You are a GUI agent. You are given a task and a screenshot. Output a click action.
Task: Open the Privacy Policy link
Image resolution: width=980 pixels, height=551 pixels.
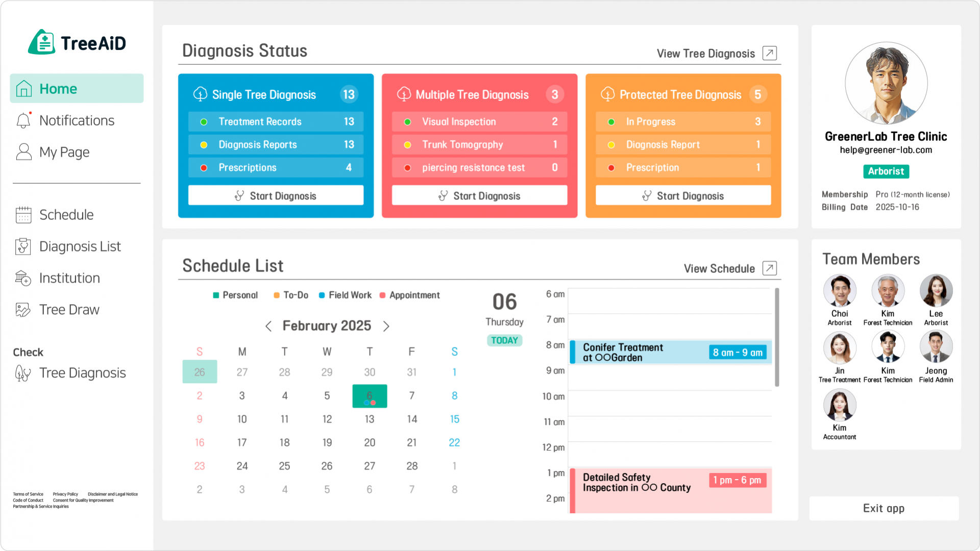pyautogui.click(x=65, y=494)
